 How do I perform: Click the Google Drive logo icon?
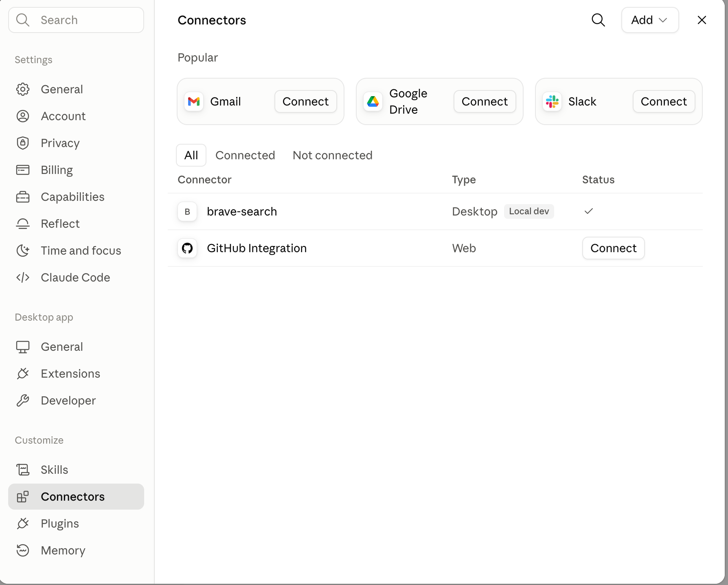(373, 101)
